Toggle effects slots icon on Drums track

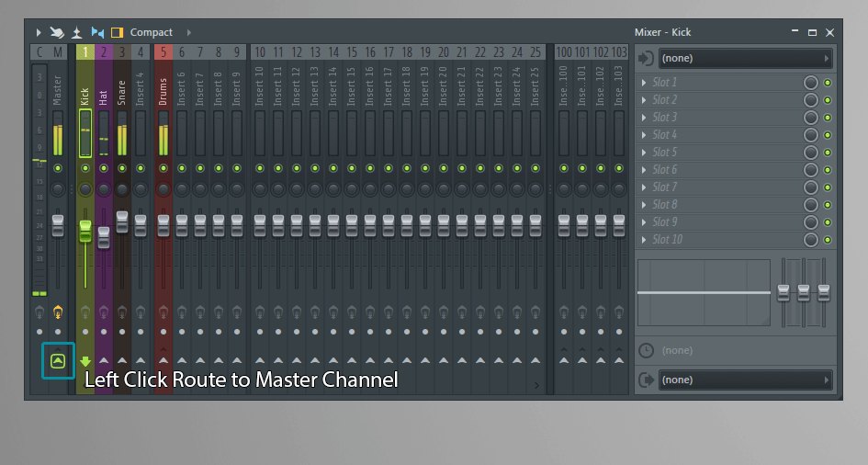click(x=163, y=312)
